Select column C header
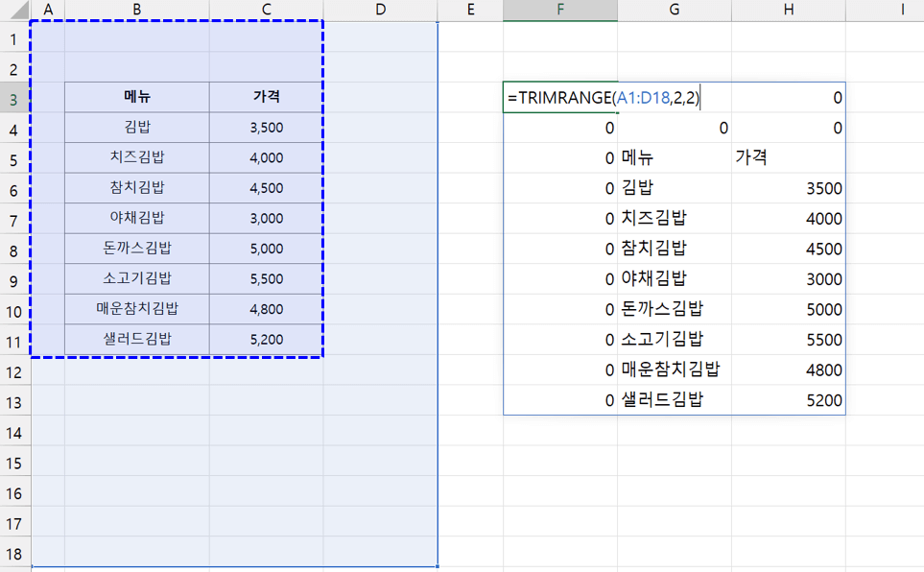This screenshot has width=924, height=572. click(x=267, y=10)
